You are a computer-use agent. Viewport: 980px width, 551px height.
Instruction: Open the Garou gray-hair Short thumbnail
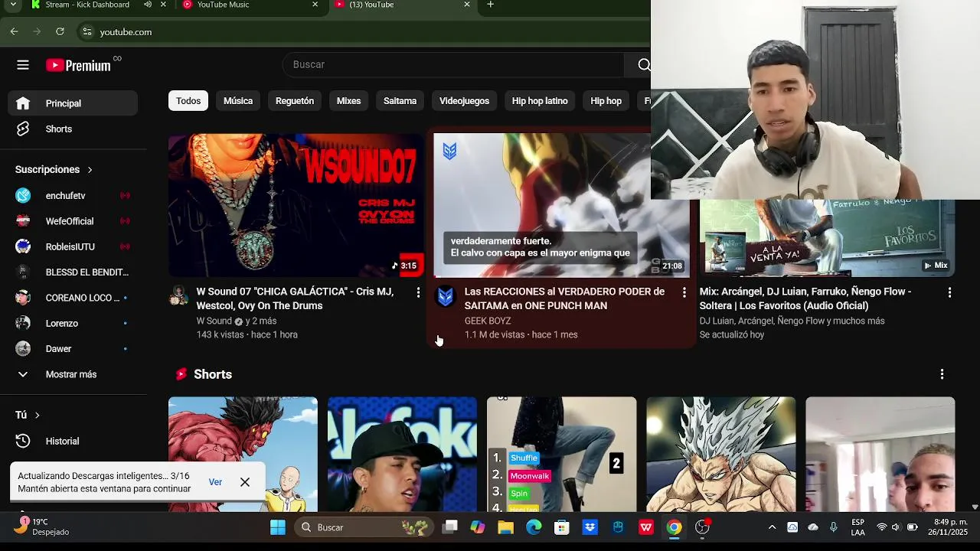720,454
